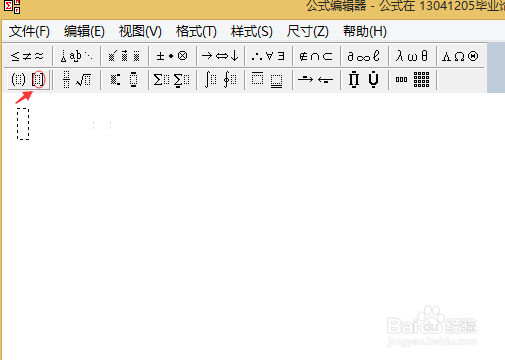The image size is (505, 360).
Task: Open the 尺寸(Z) menu
Action: pos(308,32)
